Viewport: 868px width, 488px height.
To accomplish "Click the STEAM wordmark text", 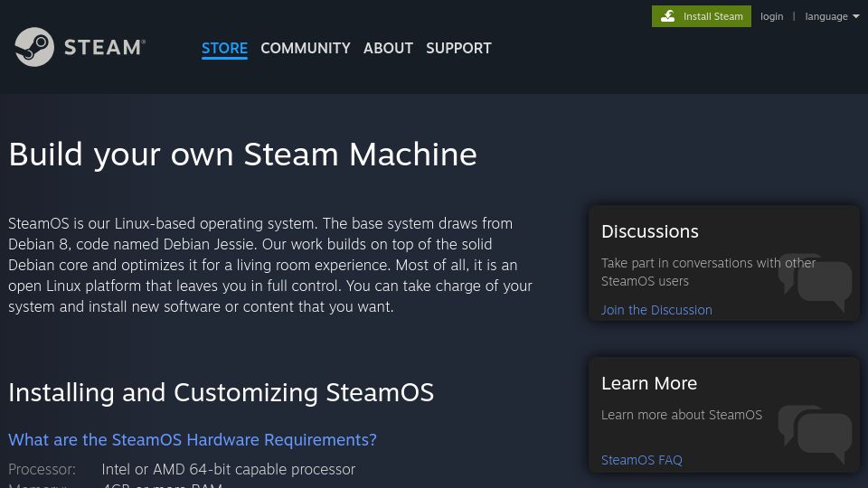I will point(105,48).
